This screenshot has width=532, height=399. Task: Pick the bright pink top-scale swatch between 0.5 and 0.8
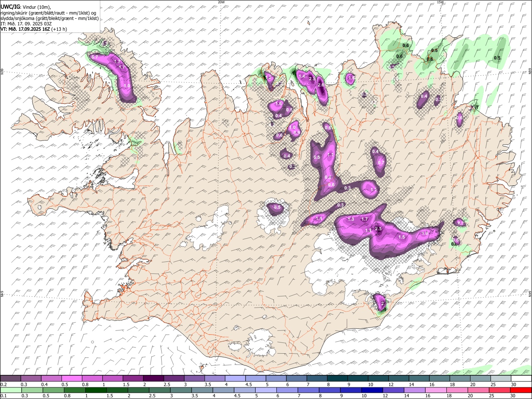(x=71, y=379)
